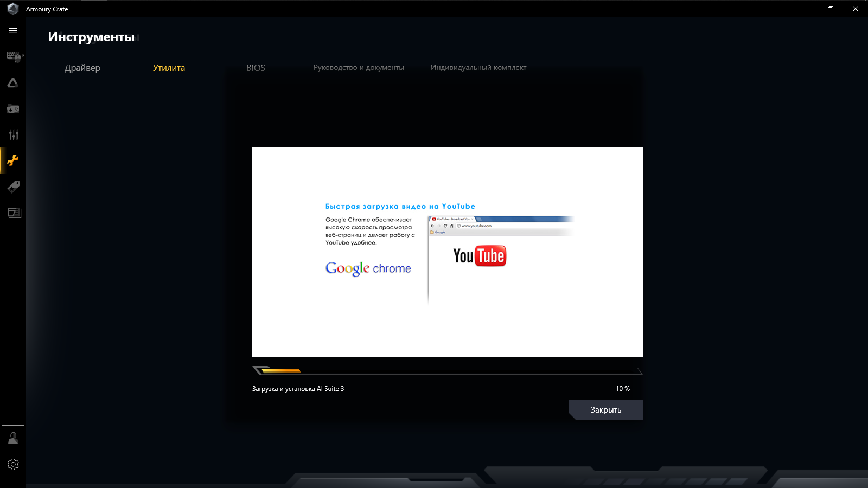Open the Индивидуальный комплект tab

[x=478, y=68]
